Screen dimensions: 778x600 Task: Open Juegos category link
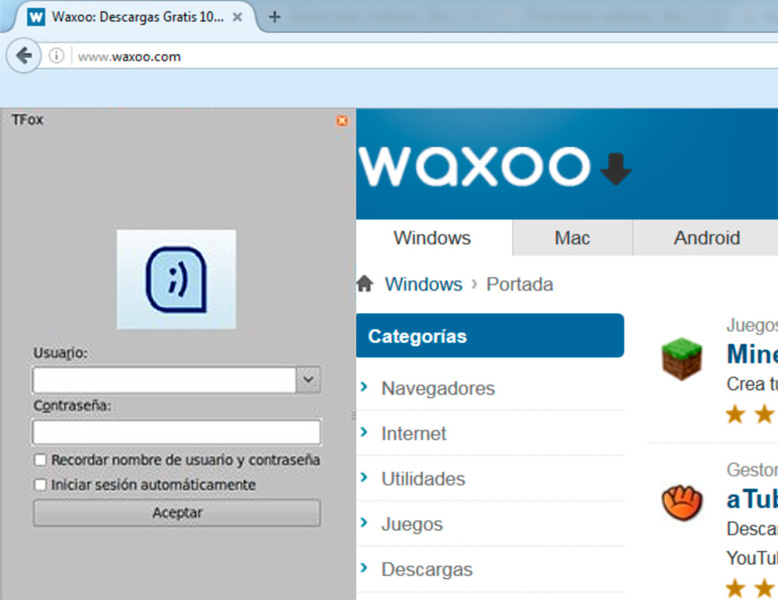tap(412, 524)
